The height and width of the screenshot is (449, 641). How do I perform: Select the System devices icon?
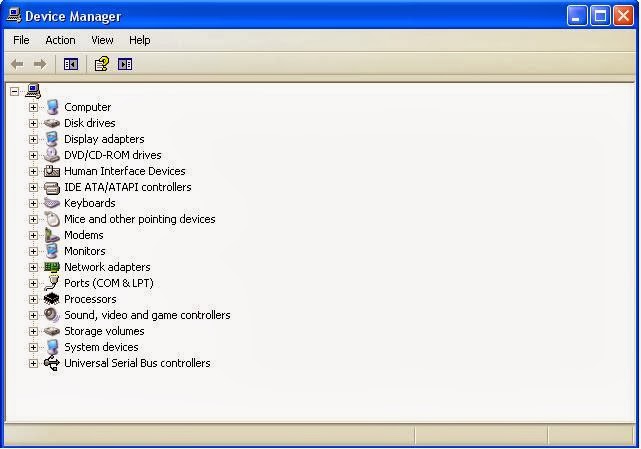point(52,347)
